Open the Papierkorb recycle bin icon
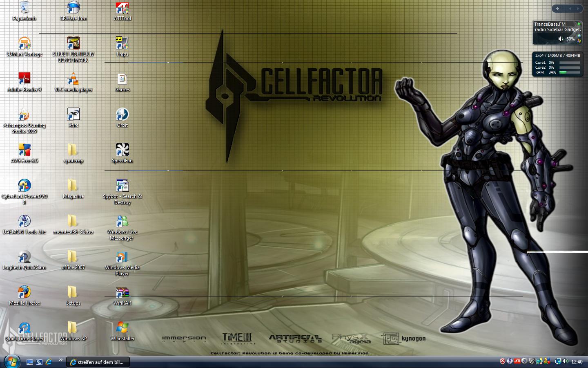The width and height of the screenshot is (588, 368). (x=24, y=11)
